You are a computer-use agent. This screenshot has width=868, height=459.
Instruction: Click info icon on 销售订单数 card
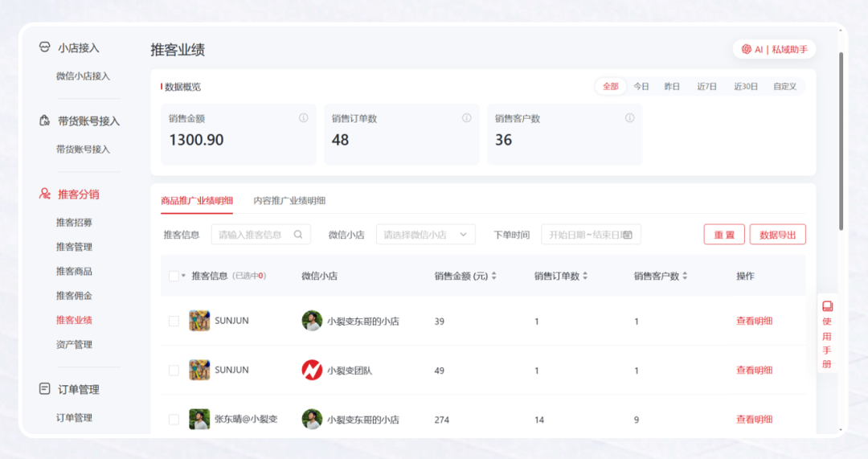tap(467, 118)
